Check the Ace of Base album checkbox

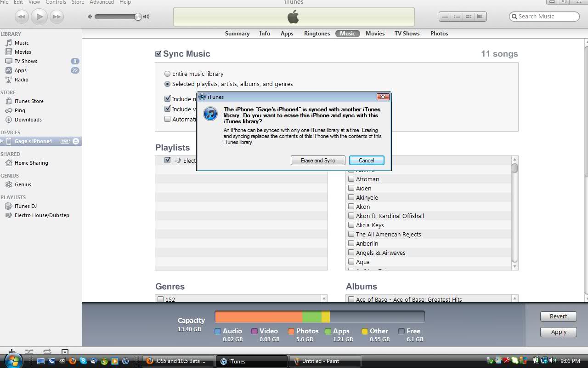[351, 299]
